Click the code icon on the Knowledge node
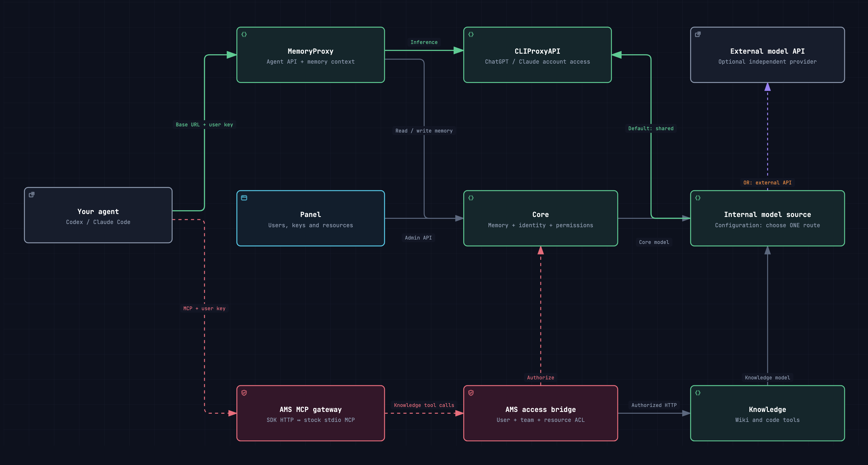The image size is (868, 465). [x=698, y=393]
